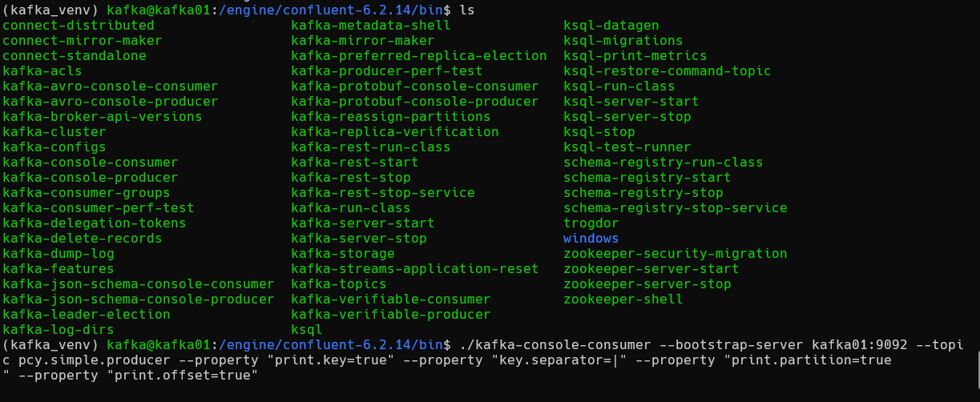980x402 pixels.
Task: Click the kafka-storage file name
Action: (342, 254)
